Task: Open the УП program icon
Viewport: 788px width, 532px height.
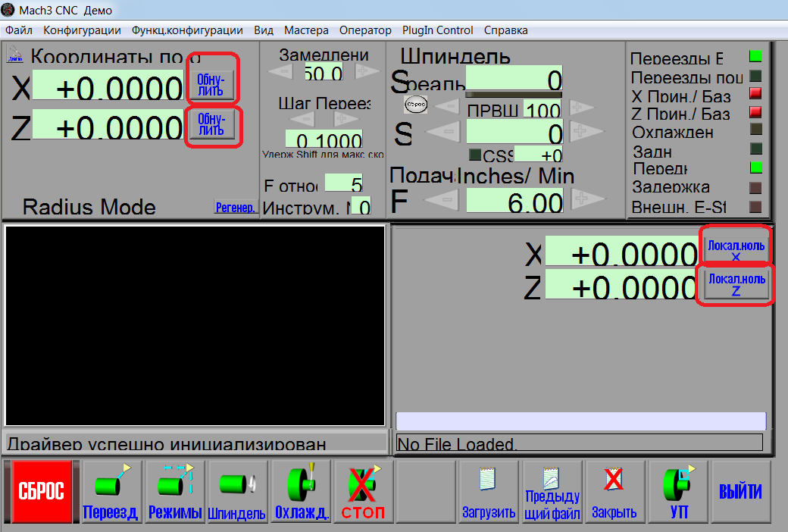Action: [678, 491]
